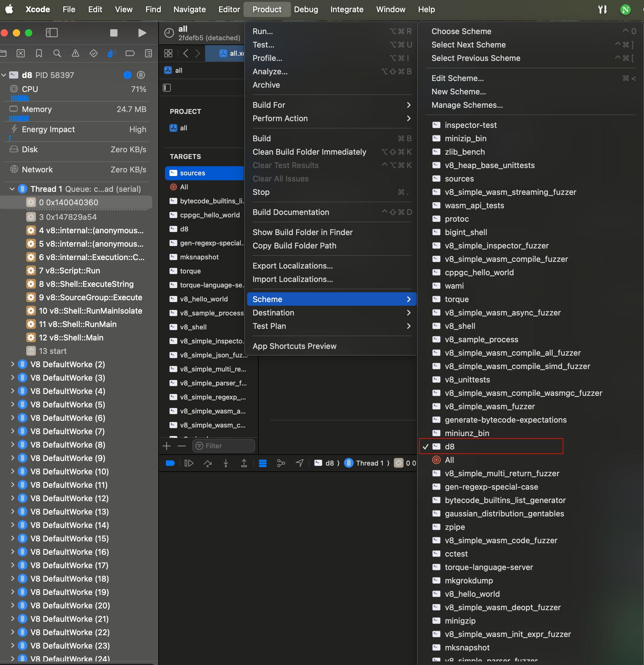Click Clean Build Folder Immediately
This screenshot has width=644, height=665.
click(x=331, y=152)
